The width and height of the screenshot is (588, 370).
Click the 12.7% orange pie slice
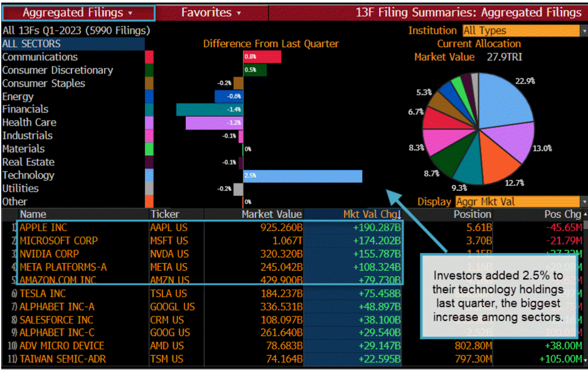pos(497,162)
